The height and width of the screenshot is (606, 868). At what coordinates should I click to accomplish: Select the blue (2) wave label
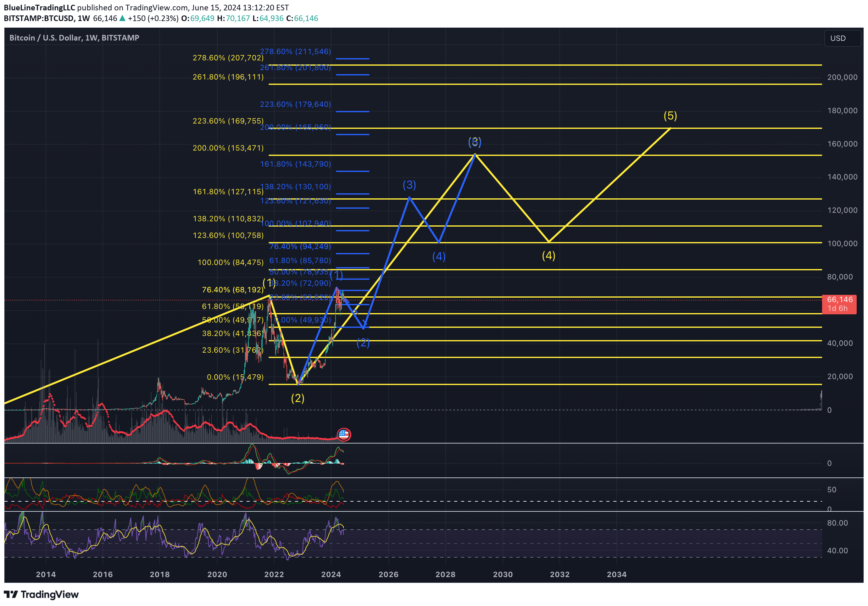pyautogui.click(x=363, y=343)
